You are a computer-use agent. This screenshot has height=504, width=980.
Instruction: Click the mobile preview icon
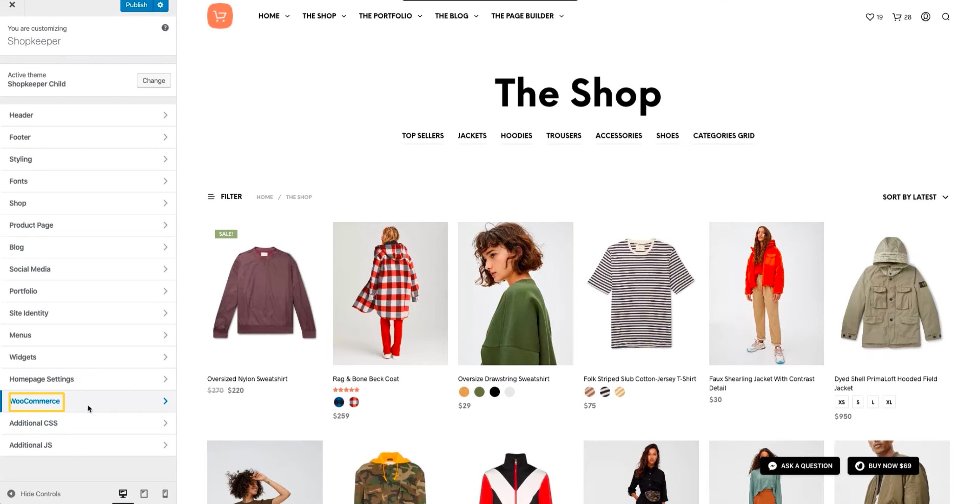pos(165,494)
